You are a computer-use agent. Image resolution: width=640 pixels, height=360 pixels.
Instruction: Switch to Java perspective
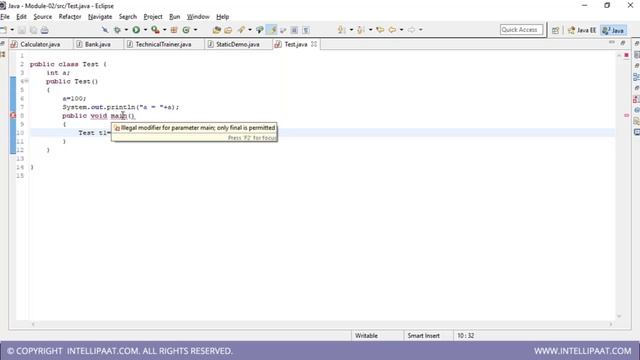pyautogui.click(x=613, y=30)
